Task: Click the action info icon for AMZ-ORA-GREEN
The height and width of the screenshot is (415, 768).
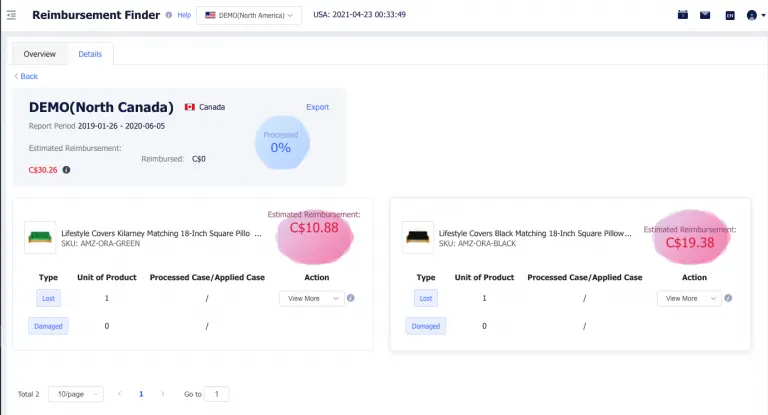Action: coord(351,298)
